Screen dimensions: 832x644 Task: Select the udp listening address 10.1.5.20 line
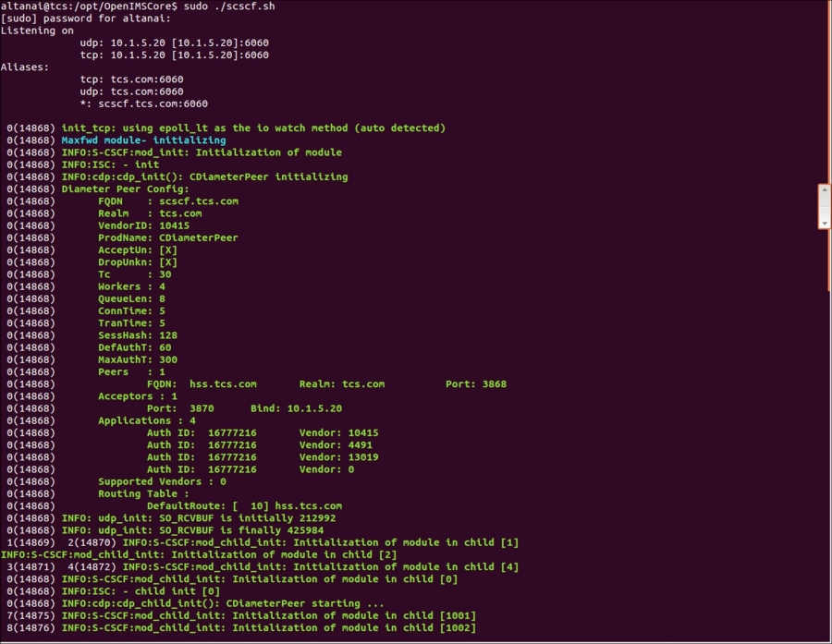[176, 43]
